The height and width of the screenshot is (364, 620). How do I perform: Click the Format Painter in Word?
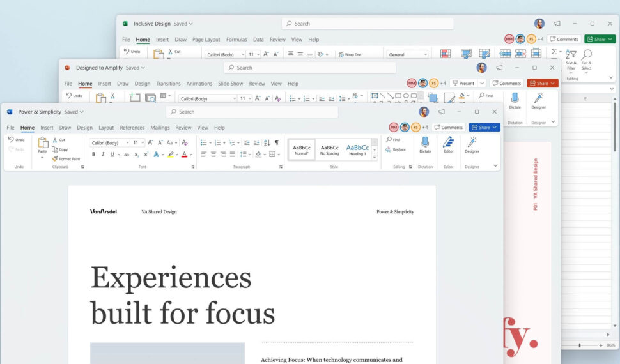tap(66, 158)
